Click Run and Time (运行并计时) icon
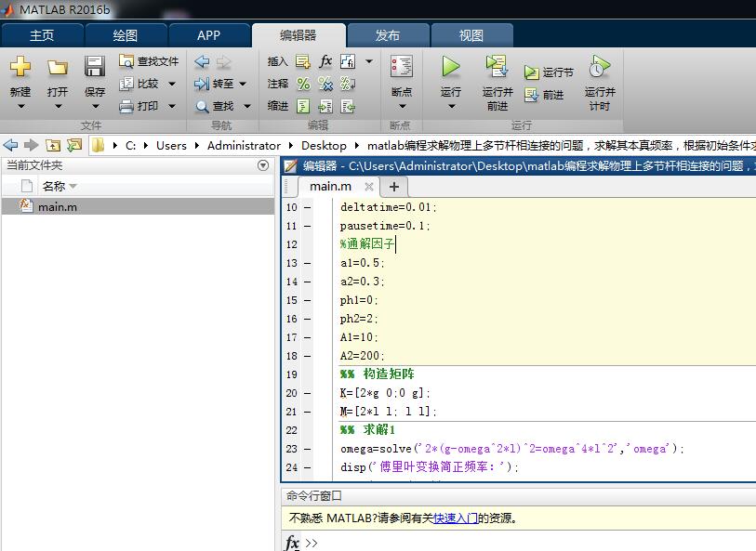The width and height of the screenshot is (756, 551). pos(599,67)
